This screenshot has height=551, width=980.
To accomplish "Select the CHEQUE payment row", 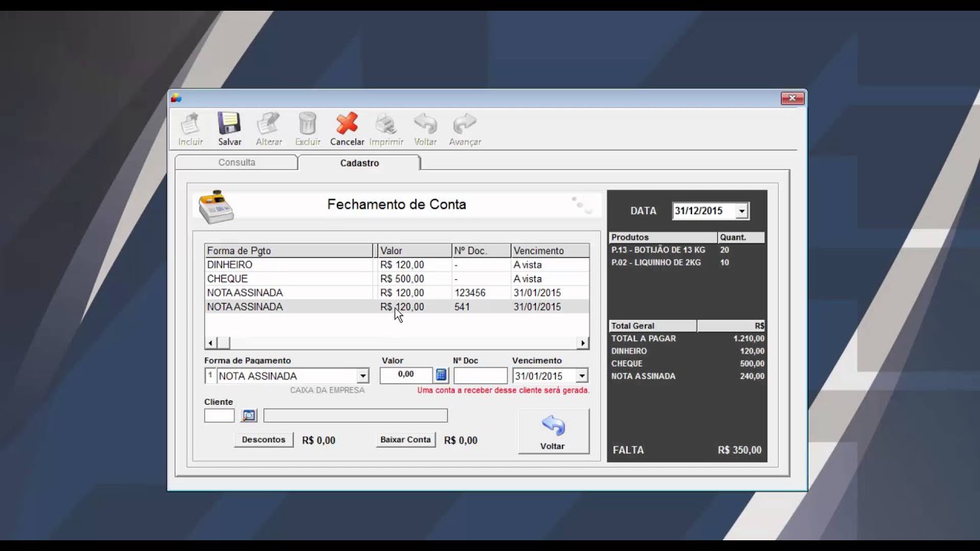I will point(397,279).
